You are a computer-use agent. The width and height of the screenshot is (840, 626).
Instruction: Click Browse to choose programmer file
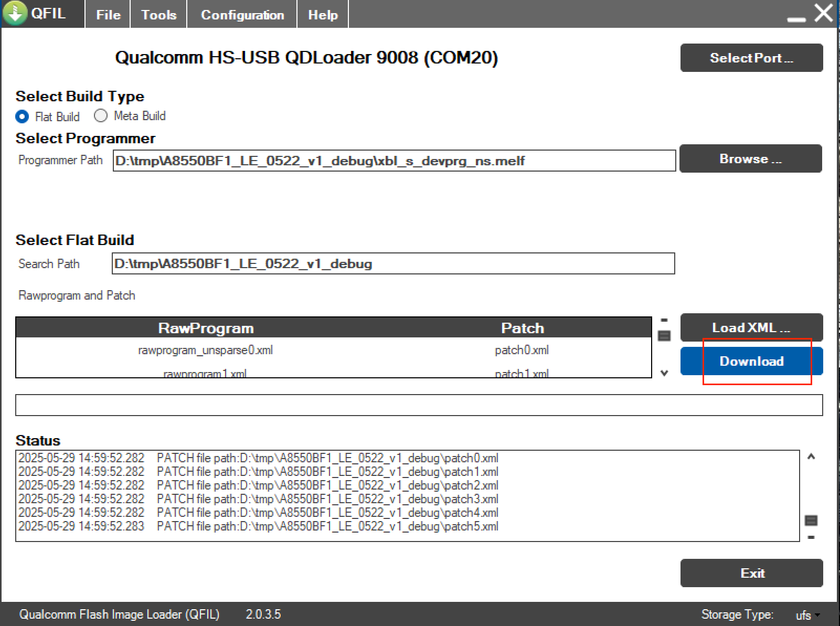(x=750, y=158)
